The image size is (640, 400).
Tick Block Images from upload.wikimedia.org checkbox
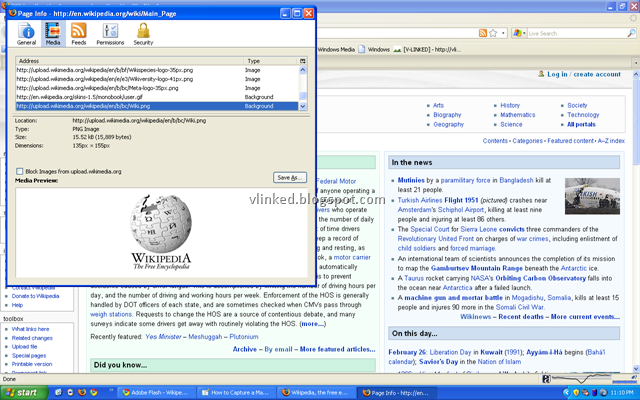tap(20, 171)
